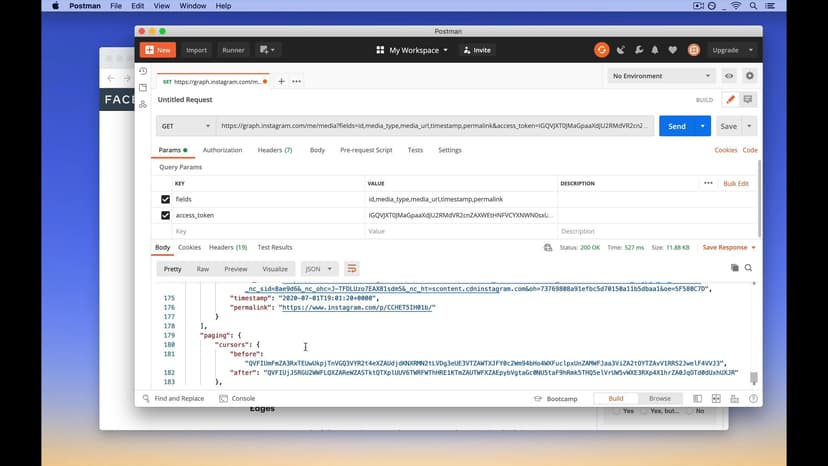Image resolution: width=828 pixels, height=466 pixels.
Task: Open the JSON format dropdown
Action: pos(319,269)
